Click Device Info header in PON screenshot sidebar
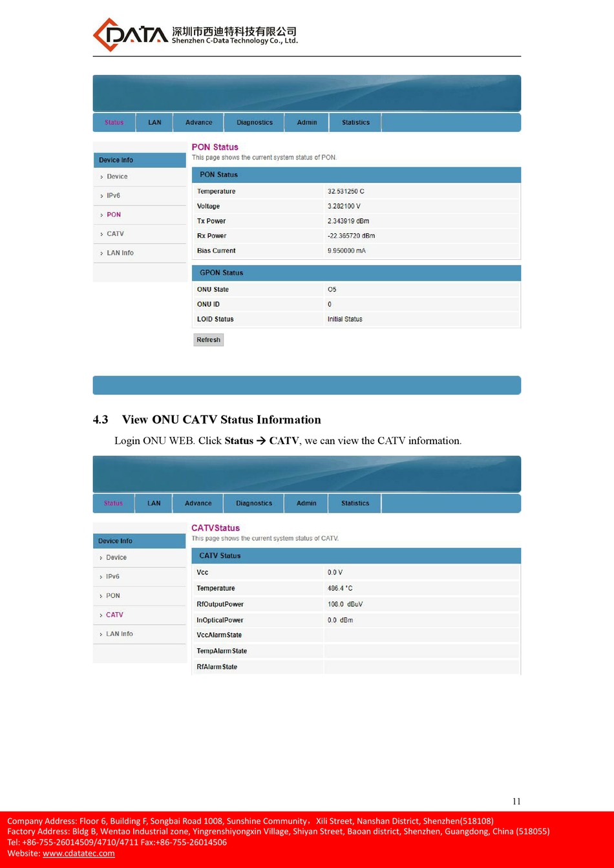614x868 pixels. tap(140, 160)
